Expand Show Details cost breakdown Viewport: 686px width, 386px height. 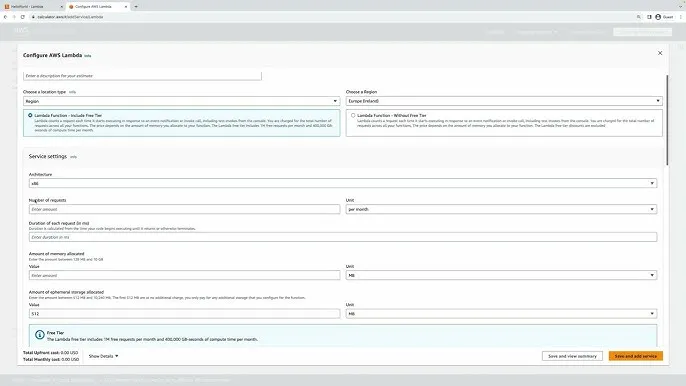(x=103, y=356)
